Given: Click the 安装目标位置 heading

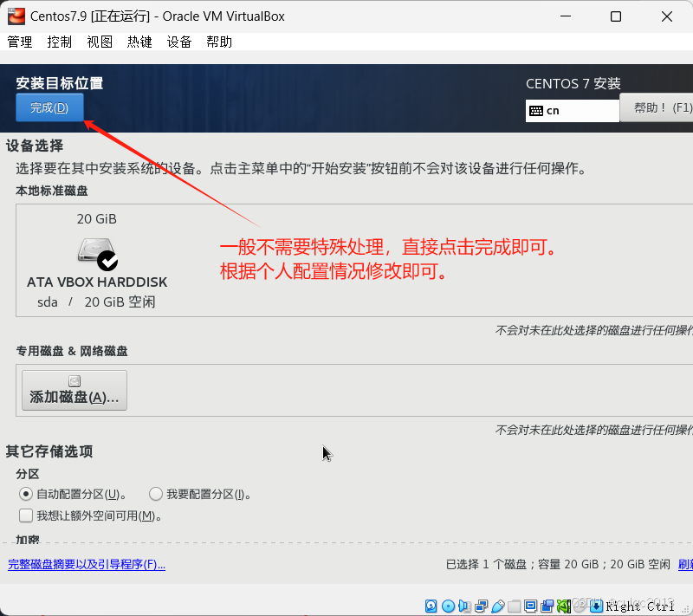Looking at the screenshot, I should 60,83.
